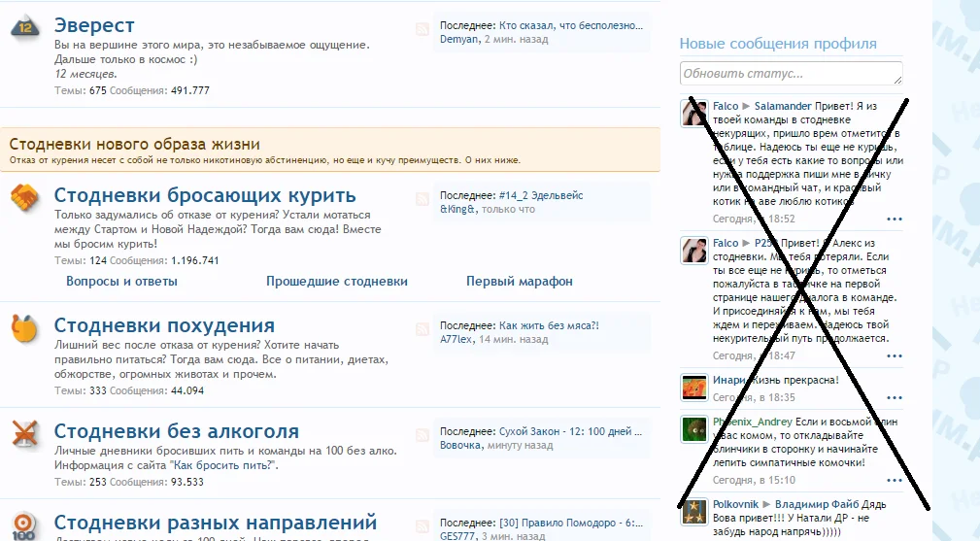This screenshot has height=541, width=980.
Task: Click the Эверест forum badge icon
Action: [25, 26]
